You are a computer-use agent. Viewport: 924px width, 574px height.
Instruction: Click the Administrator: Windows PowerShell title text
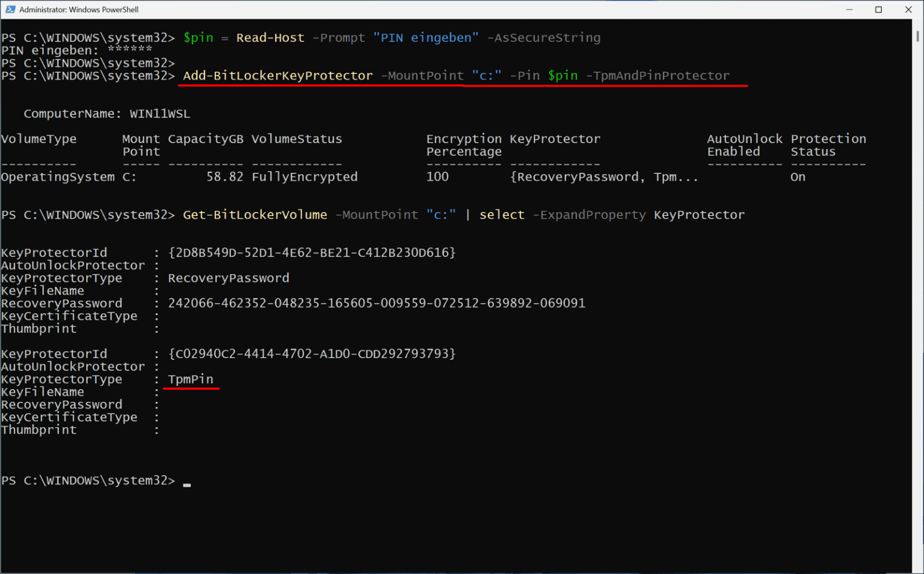(78, 9)
